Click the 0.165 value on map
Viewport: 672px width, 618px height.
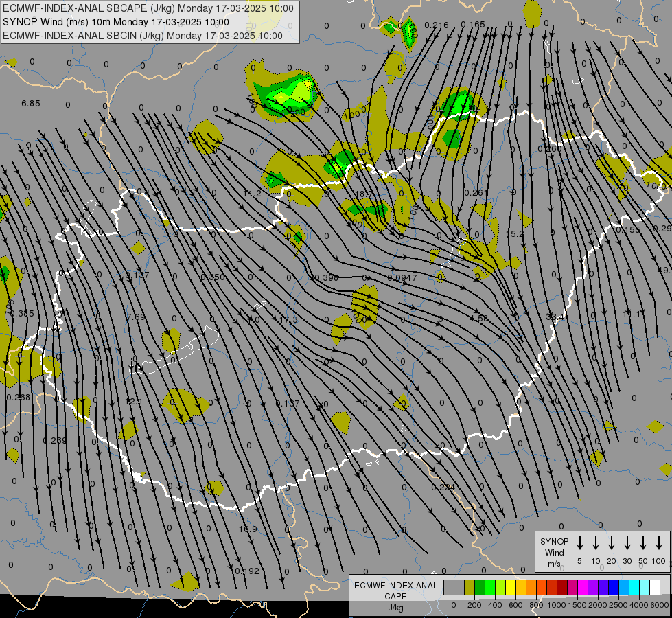click(x=473, y=25)
